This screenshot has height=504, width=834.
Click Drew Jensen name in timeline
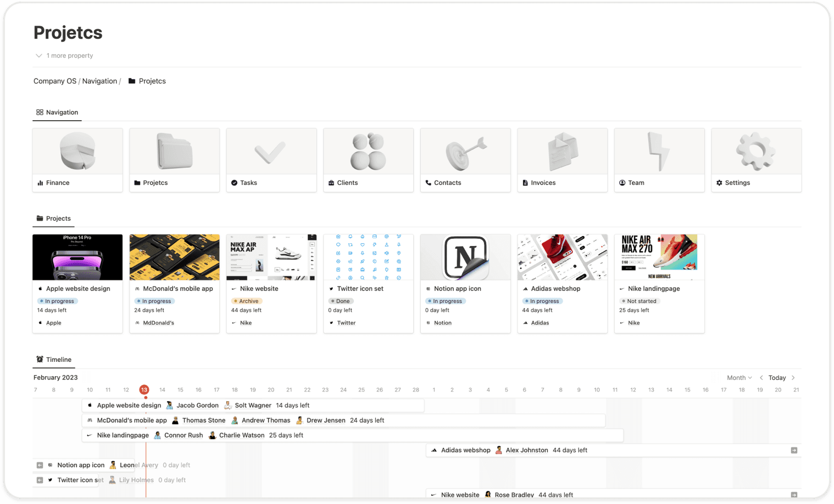pyautogui.click(x=326, y=421)
